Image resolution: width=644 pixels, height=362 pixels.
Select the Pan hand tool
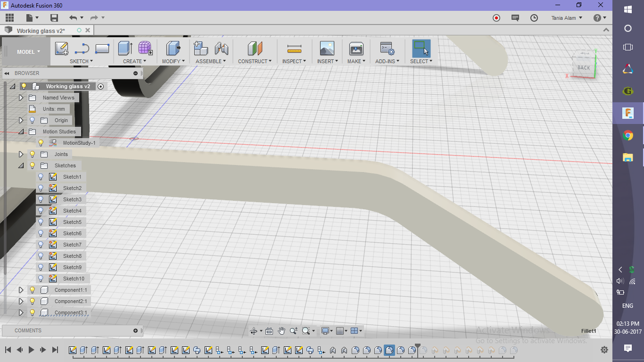click(281, 331)
